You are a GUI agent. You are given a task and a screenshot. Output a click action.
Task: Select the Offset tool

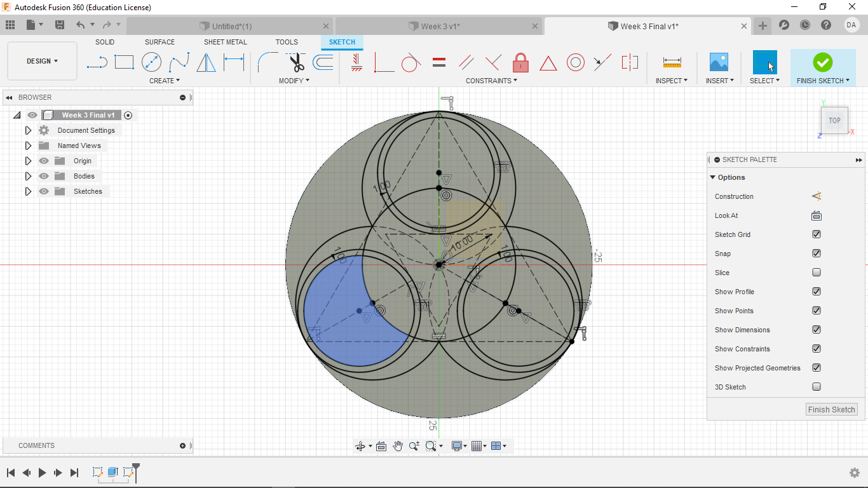point(323,62)
